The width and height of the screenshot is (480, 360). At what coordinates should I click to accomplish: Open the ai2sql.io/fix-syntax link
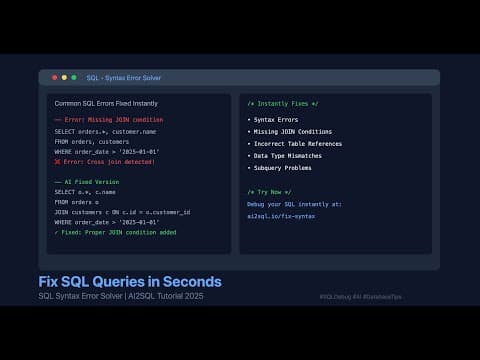coord(281,216)
